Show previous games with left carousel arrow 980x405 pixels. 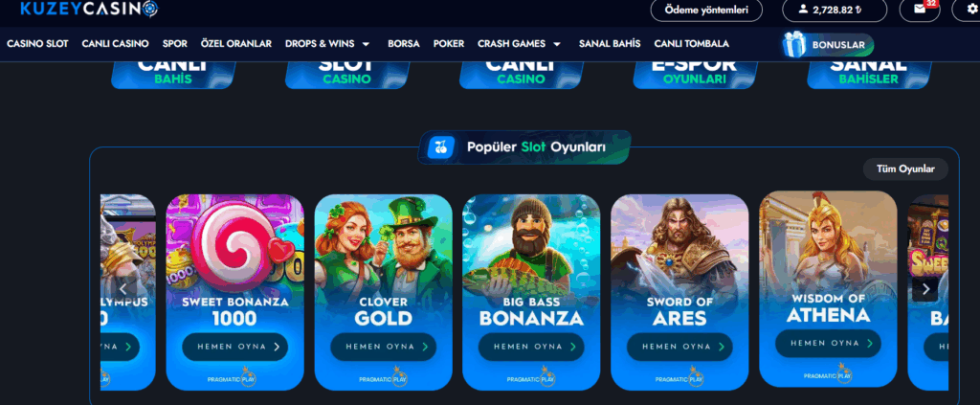click(x=123, y=289)
